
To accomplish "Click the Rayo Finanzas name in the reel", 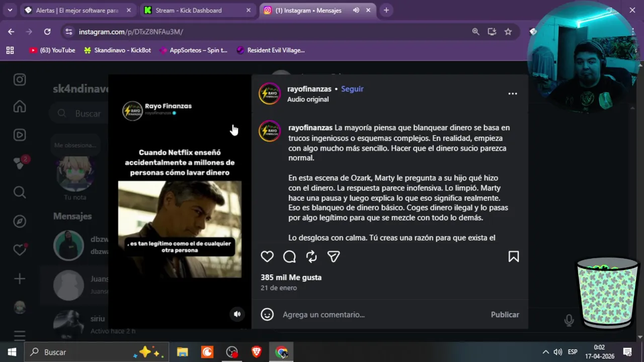I will coord(168,106).
